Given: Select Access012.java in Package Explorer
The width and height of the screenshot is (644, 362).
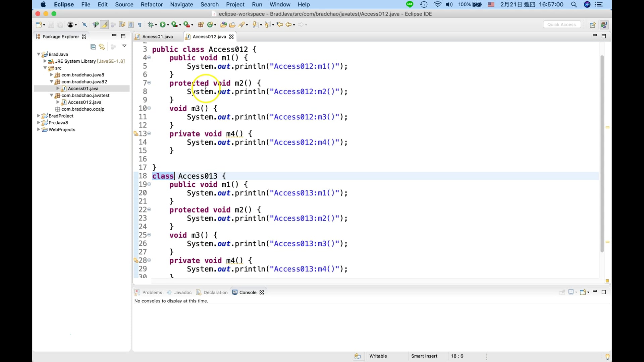Looking at the screenshot, I should click(84, 102).
